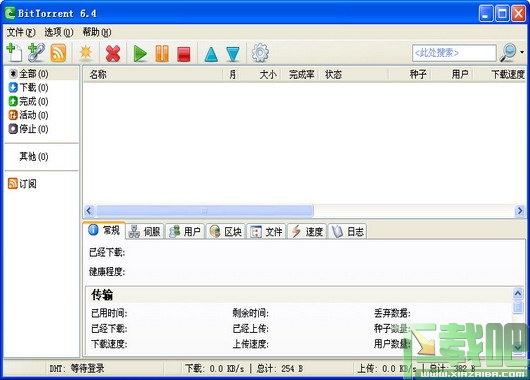Click the magnifier search icon
Viewport: 530px width, 380px height.
(x=508, y=53)
